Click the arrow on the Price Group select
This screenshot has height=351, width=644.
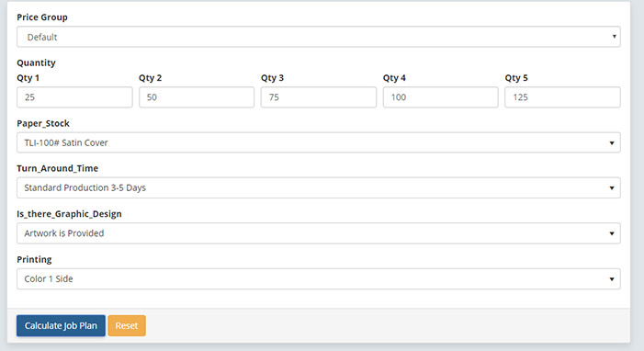(614, 36)
